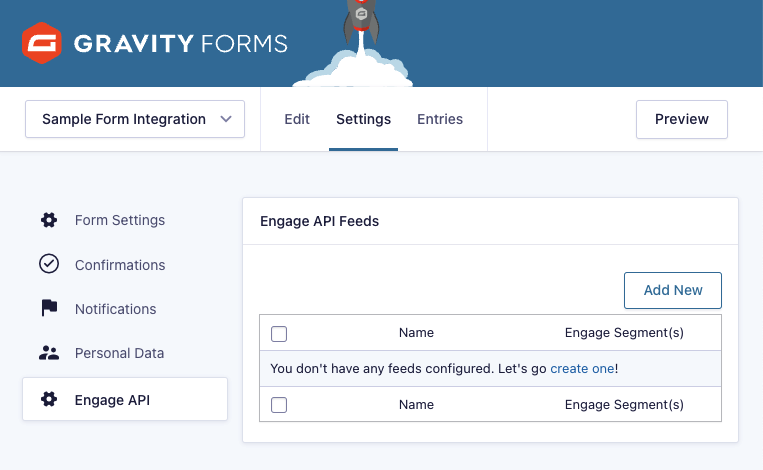Click the Gravity Forms wordmark text
Image resolution: width=763 pixels, height=470 pixels.
tap(181, 44)
